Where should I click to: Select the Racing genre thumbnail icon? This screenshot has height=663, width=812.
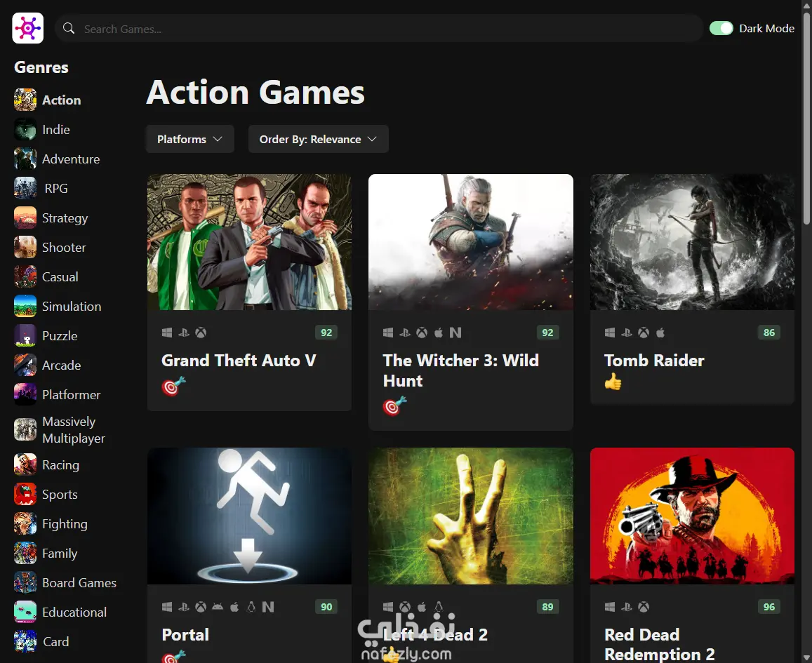[25, 464]
